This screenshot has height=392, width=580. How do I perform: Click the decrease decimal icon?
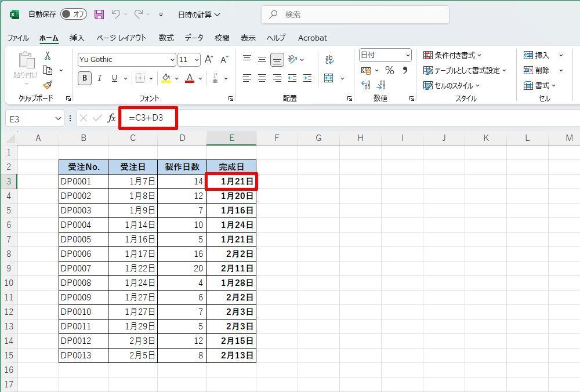click(381, 85)
